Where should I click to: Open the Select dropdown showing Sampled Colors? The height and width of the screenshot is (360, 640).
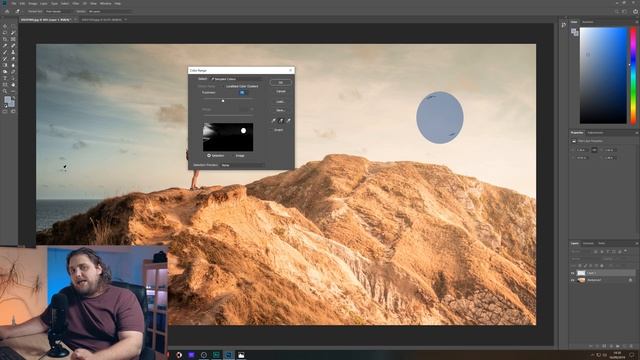[236, 79]
